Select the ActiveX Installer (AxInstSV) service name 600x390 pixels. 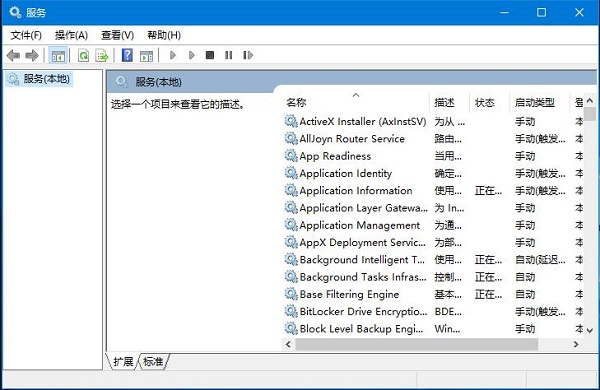(362, 121)
